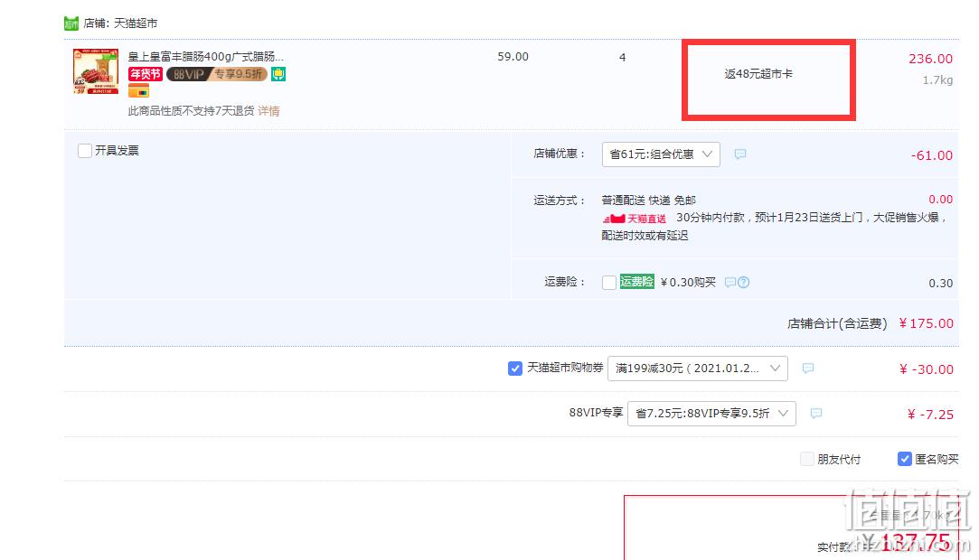Uncheck the 天猫超市购物券 checkbox
979x560 pixels.
515,369
